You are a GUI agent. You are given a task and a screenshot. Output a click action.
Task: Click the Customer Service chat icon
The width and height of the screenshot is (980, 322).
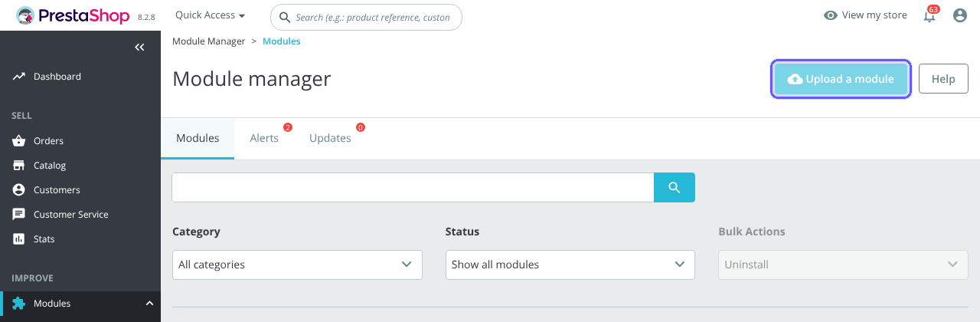point(19,215)
